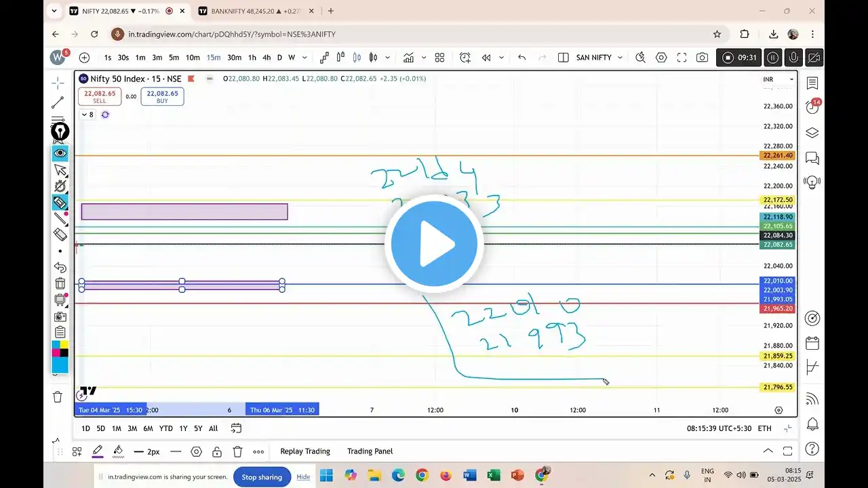Open quick search magnifier icon
The height and width of the screenshot is (488, 868).
pyautogui.click(x=640, y=58)
